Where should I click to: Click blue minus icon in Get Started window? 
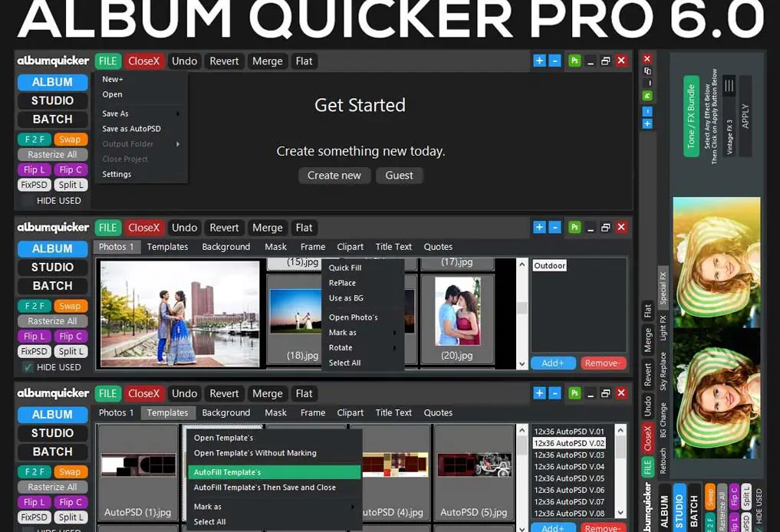555,61
